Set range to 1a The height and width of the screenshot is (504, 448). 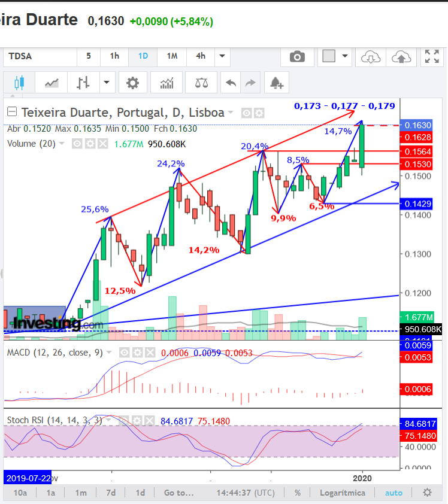click(x=51, y=493)
